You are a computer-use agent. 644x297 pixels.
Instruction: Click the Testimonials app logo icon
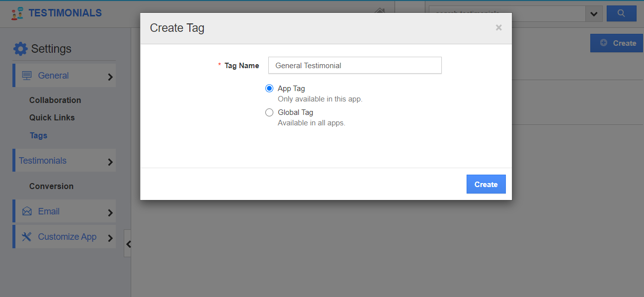pos(17,13)
